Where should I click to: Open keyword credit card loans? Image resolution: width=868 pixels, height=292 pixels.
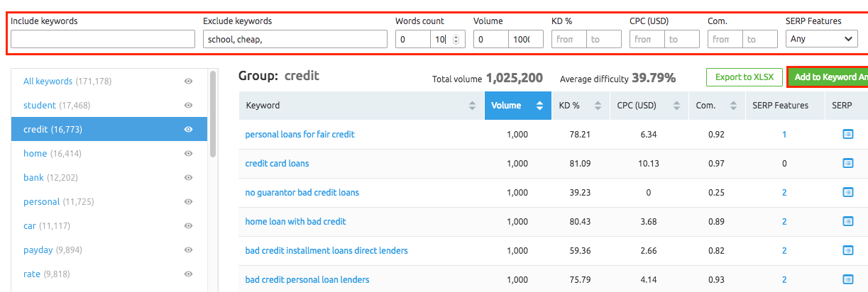tap(277, 163)
